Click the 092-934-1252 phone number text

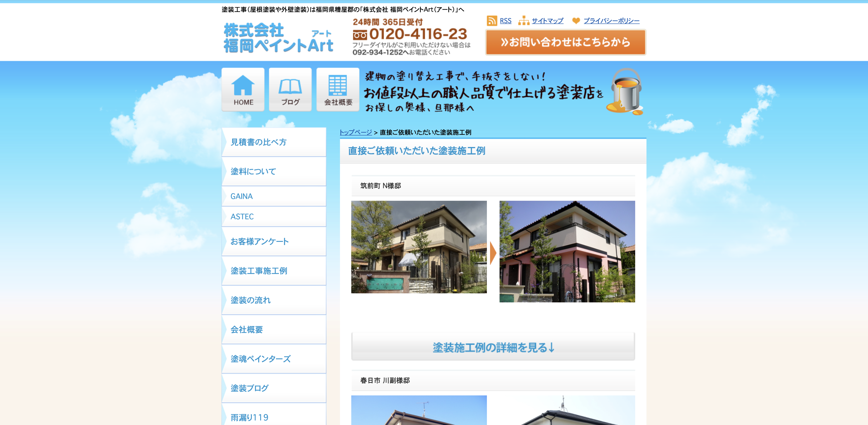[x=378, y=52]
